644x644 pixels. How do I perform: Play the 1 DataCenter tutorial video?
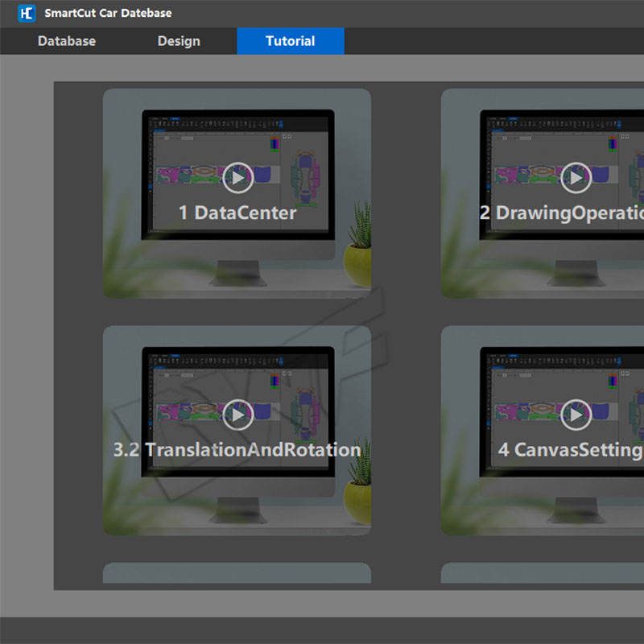(x=237, y=178)
